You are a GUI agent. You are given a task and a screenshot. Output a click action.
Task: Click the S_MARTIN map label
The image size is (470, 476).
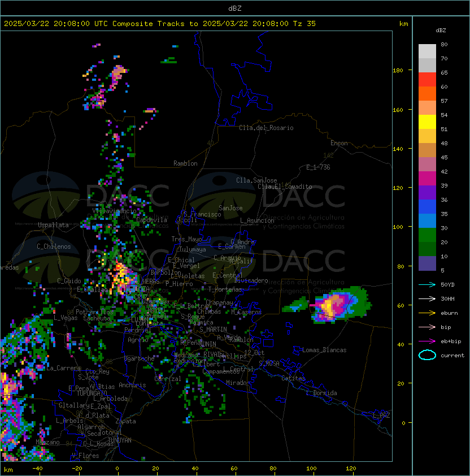[x=213, y=330]
